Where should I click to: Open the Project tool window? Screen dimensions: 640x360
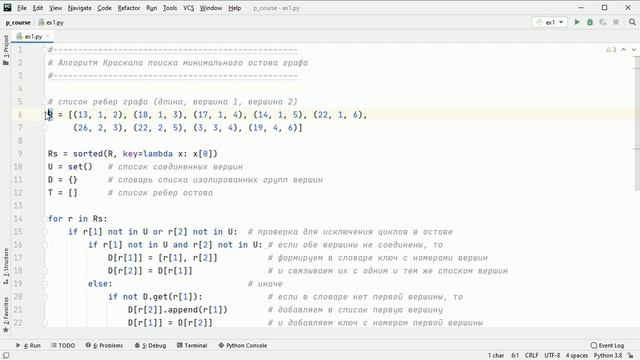coord(6,50)
